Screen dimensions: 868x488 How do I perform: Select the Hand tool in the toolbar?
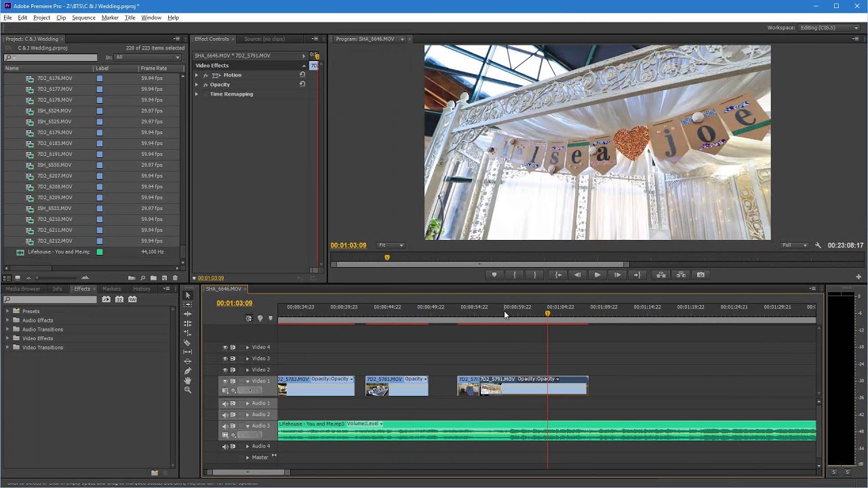point(188,380)
